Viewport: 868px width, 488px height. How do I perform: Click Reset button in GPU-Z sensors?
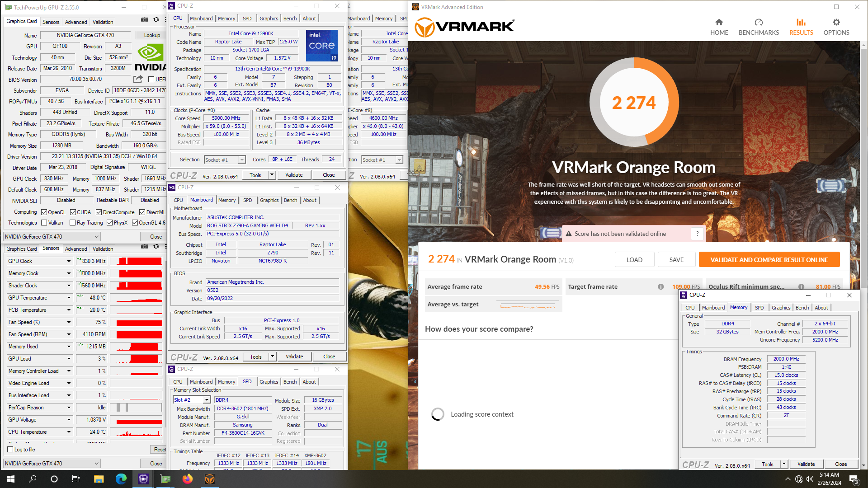[158, 450]
